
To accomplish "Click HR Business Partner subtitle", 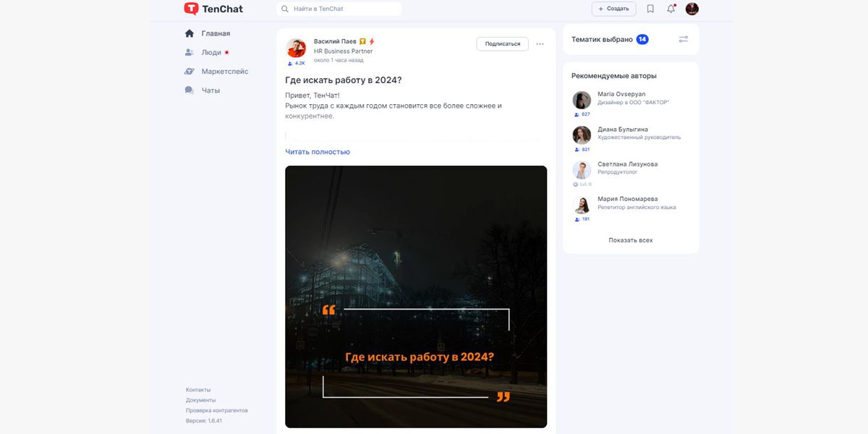I will (344, 51).
